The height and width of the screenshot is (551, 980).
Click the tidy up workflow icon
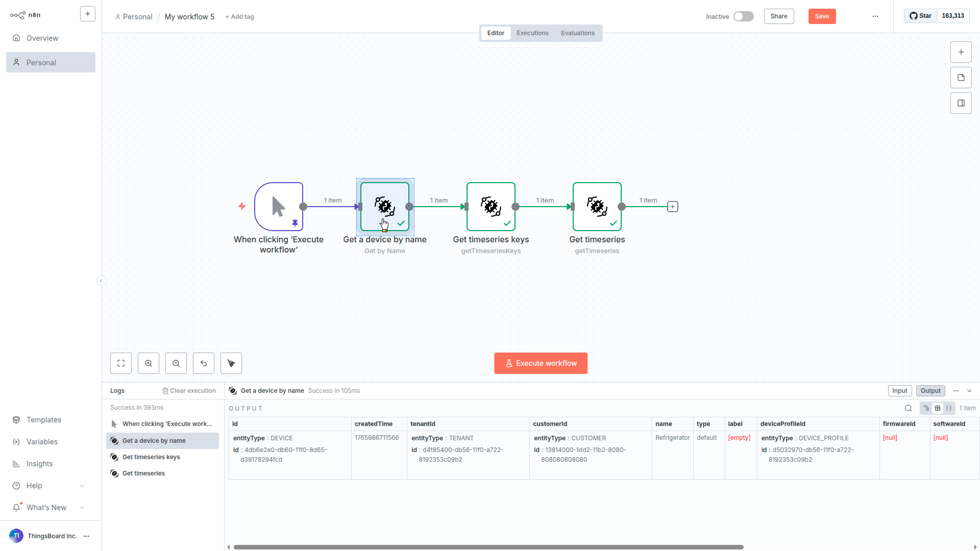pyautogui.click(x=231, y=363)
